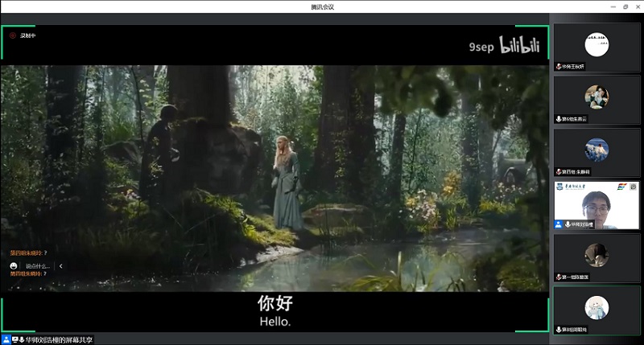This screenshot has width=644, height=345.
Task: Click the muted mic icon beside '华师王秋妍'
Action: (x=559, y=67)
